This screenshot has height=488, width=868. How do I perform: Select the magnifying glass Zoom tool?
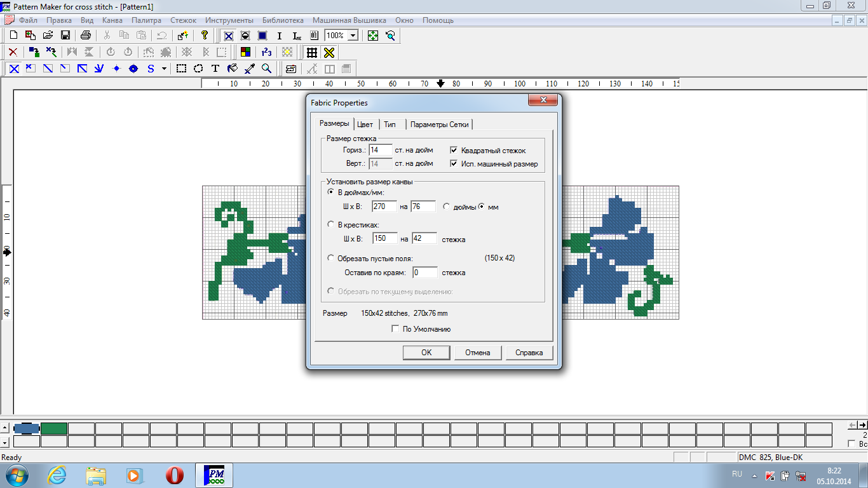(267, 69)
